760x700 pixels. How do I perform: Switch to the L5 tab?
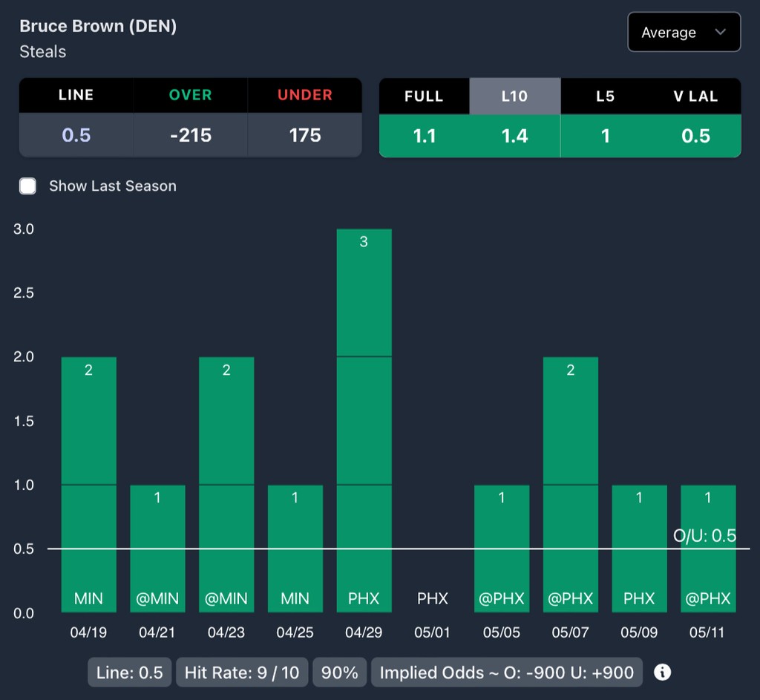(x=606, y=96)
